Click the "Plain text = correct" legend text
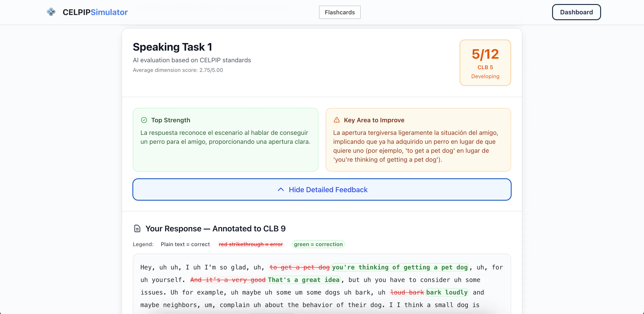 click(185, 244)
